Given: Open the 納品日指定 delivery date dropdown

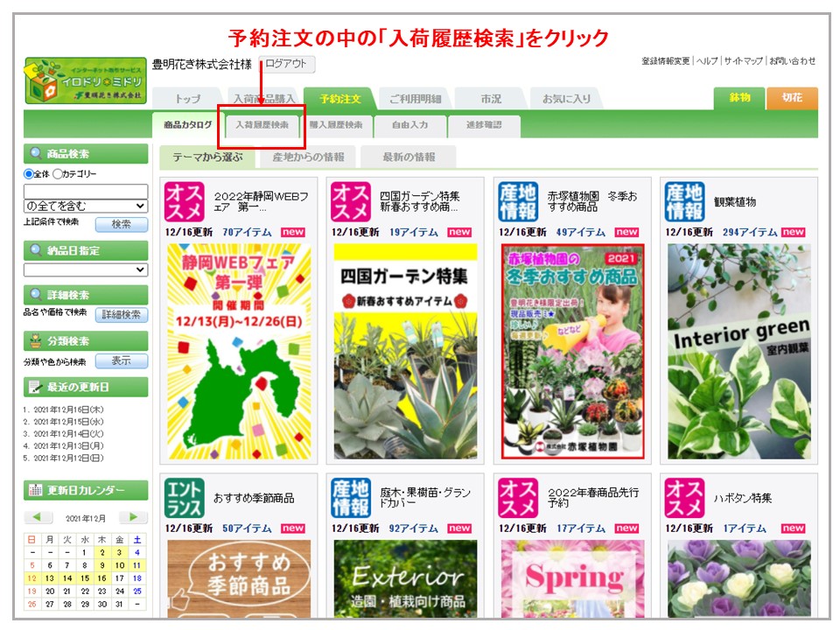Looking at the screenshot, I should tap(86, 269).
